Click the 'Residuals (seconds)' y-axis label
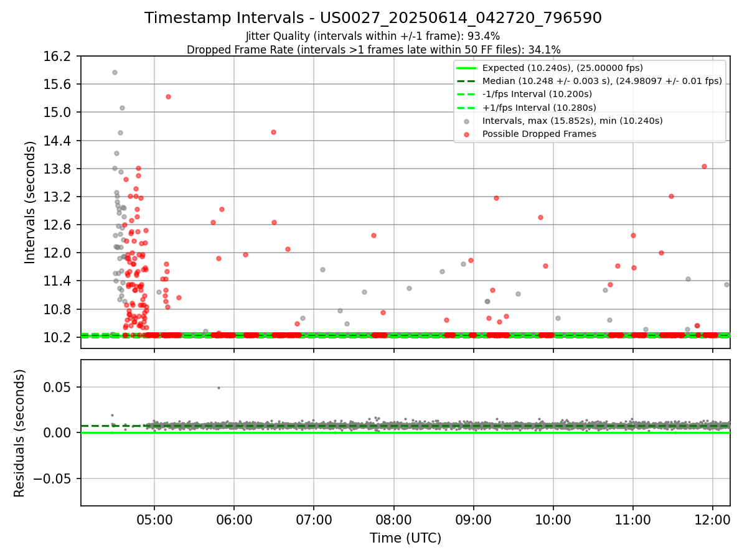The height and width of the screenshot is (560, 747). [19, 433]
